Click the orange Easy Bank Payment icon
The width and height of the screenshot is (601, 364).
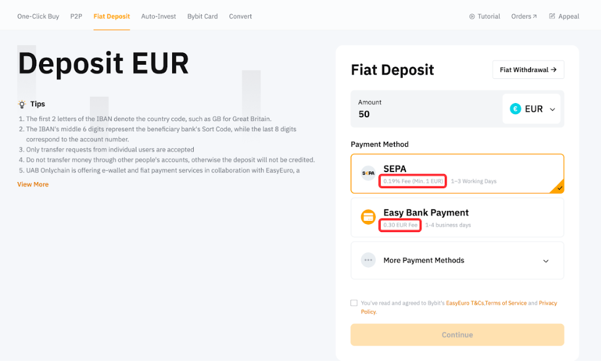tap(368, 218)
